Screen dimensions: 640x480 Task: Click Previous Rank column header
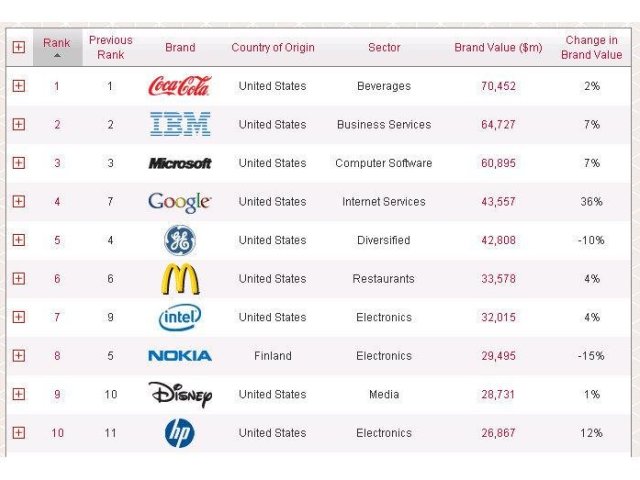pos(110,47)
